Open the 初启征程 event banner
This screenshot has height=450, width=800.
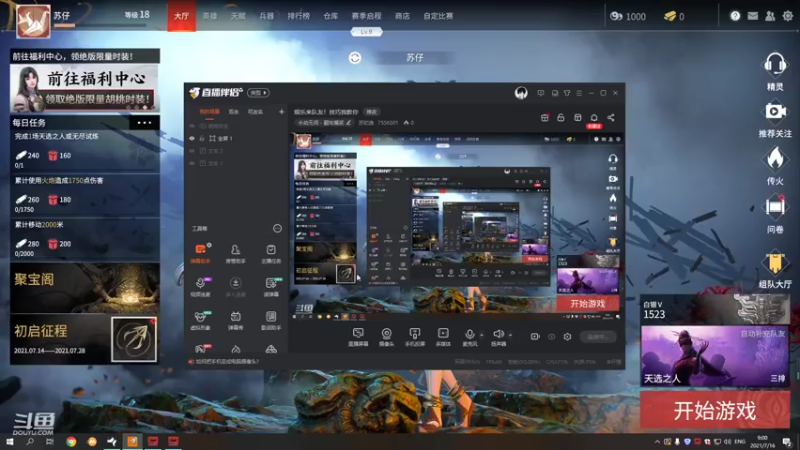[x=85, y=339]
